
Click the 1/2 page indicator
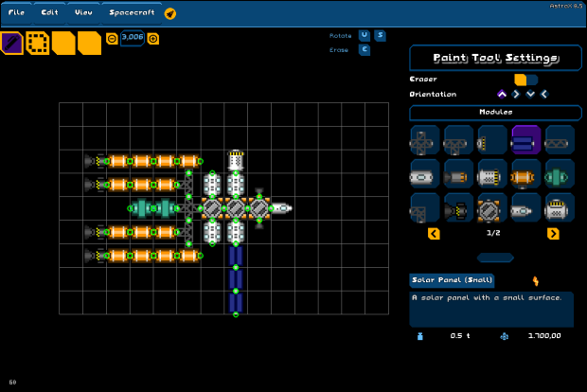pos(493,233)
